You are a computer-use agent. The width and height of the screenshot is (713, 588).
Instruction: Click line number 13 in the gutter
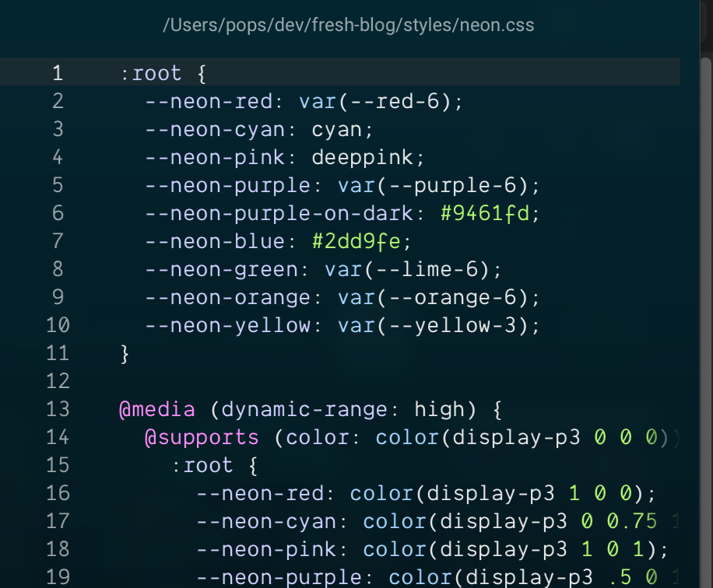(57, 409)
